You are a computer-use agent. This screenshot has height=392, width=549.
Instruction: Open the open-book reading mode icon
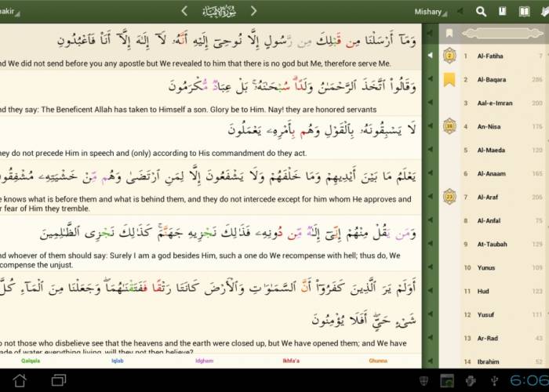point(524,12)
